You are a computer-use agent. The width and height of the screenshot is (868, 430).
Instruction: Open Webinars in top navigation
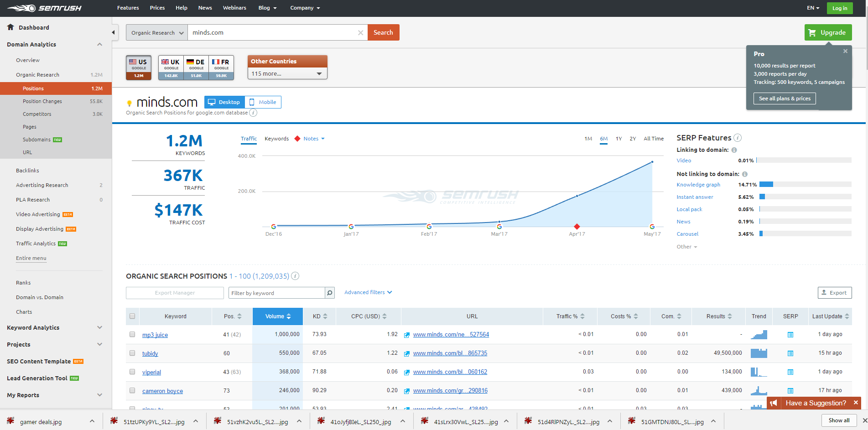pos(234,8)
